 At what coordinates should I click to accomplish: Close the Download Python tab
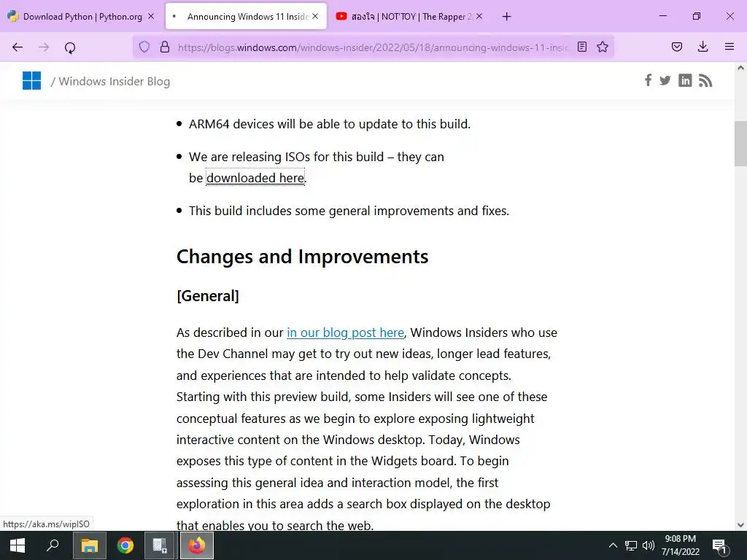[151, 16]
